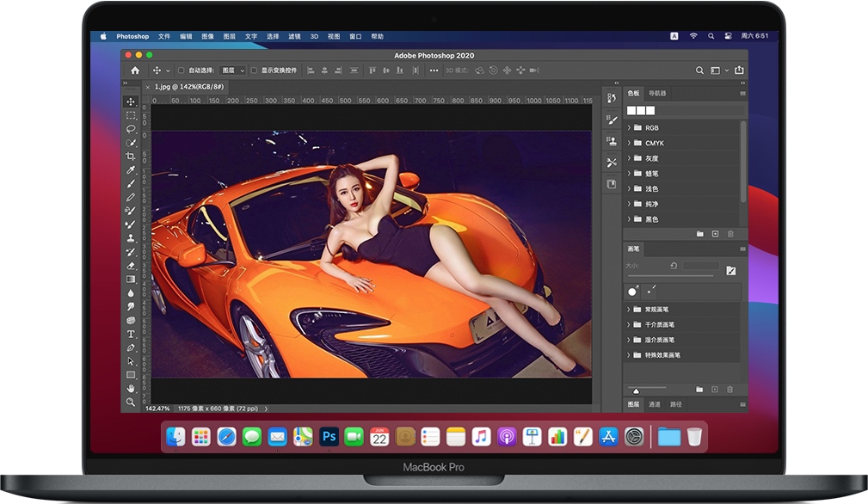
Task: Open Photoshop from the Dock
Action: (328, 437)
